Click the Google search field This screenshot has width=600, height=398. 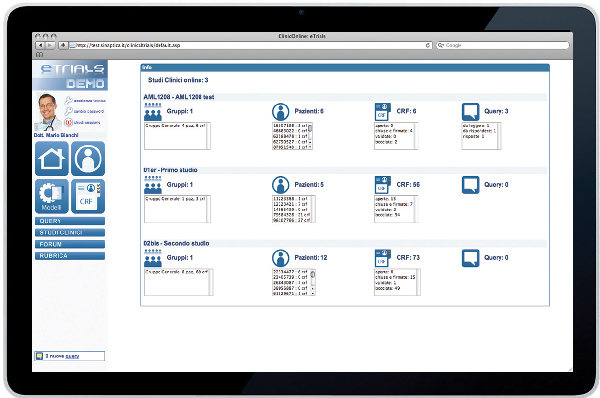click(503, 45)
